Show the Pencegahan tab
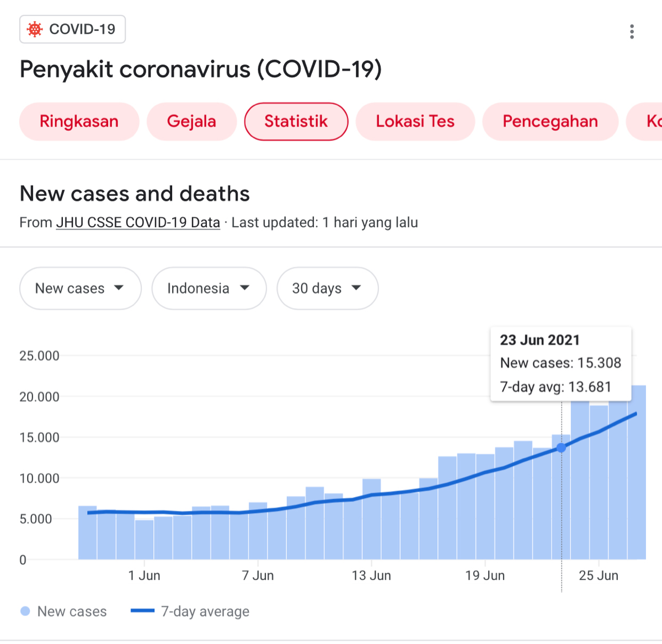 click(x=549, y=121)
